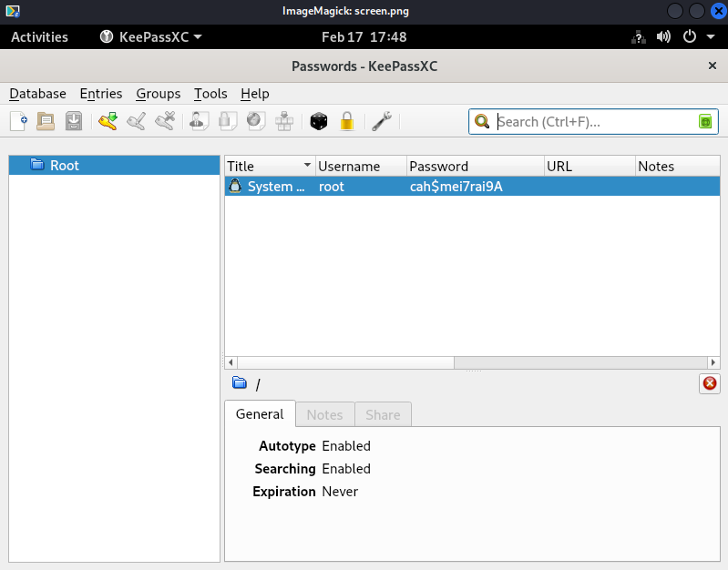Open the Activities overview
The image size is (728, 570).
[39, 36]
